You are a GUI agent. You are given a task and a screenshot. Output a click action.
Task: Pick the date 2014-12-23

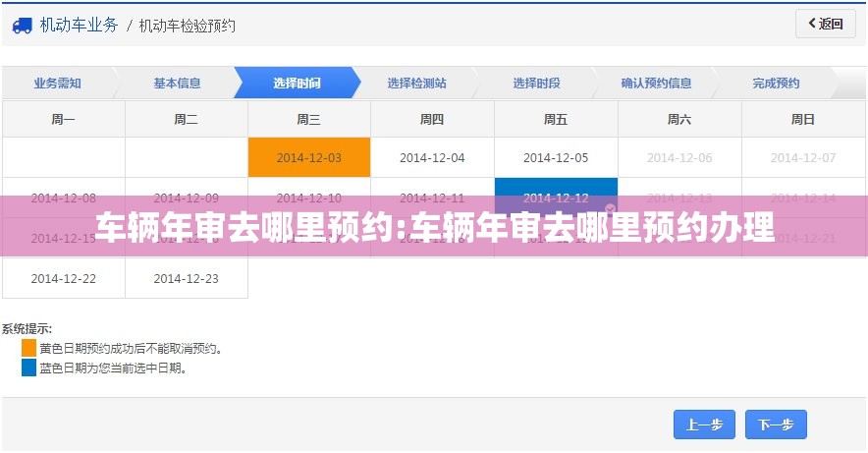[x=186, y=278]
